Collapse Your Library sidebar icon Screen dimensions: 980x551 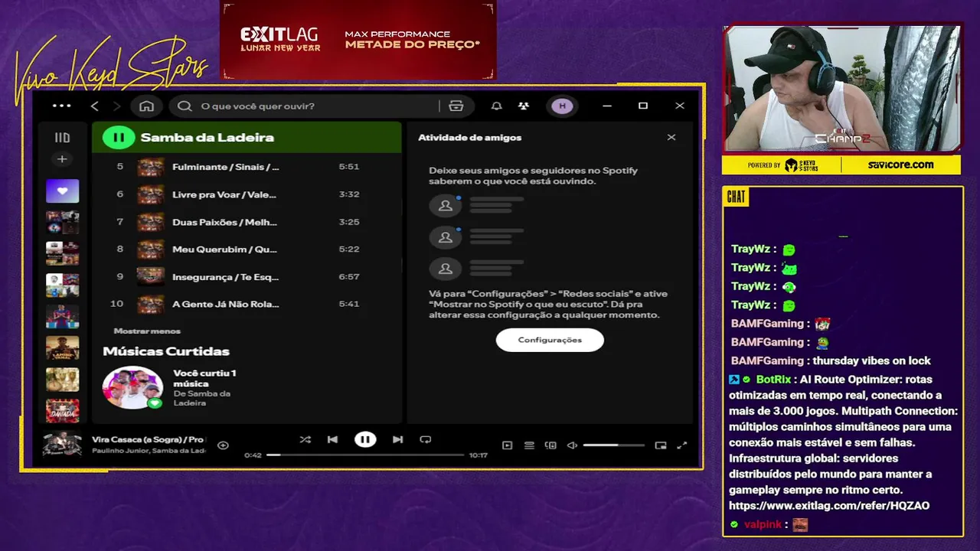(x=62, y=138)
